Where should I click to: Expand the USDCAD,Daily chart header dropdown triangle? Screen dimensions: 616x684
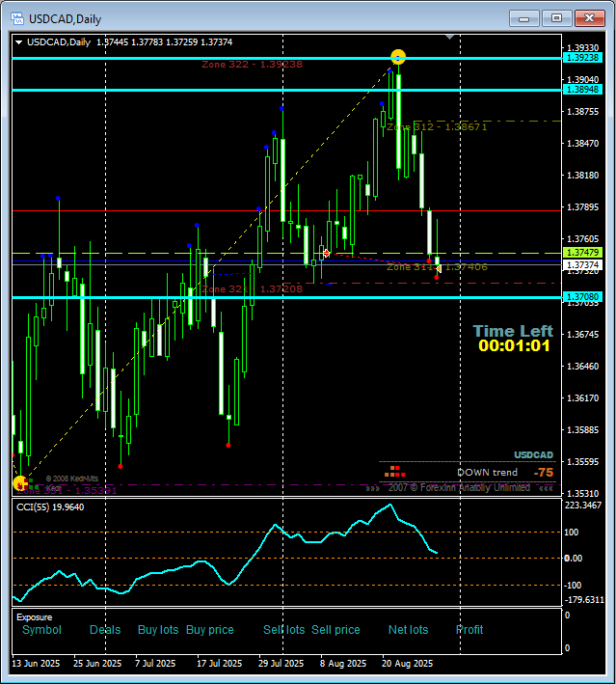pyautogui.click(x=18, y=42)
